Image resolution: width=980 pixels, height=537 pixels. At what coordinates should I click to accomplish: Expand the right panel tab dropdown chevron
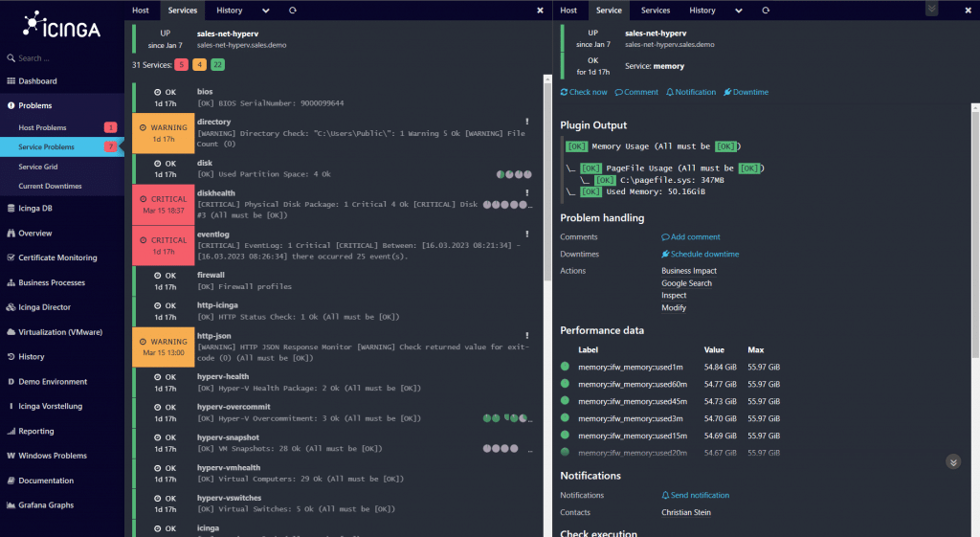tap(739, 11)
